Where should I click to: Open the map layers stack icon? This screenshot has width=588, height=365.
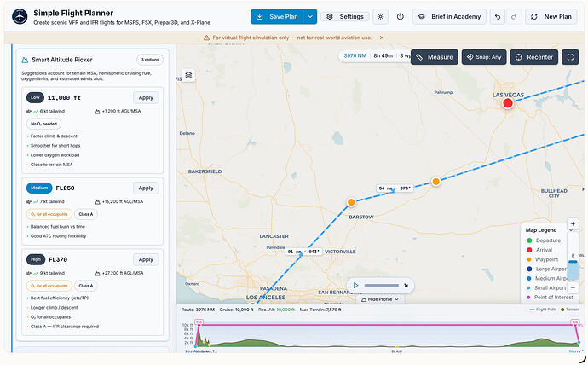[188, 75]
